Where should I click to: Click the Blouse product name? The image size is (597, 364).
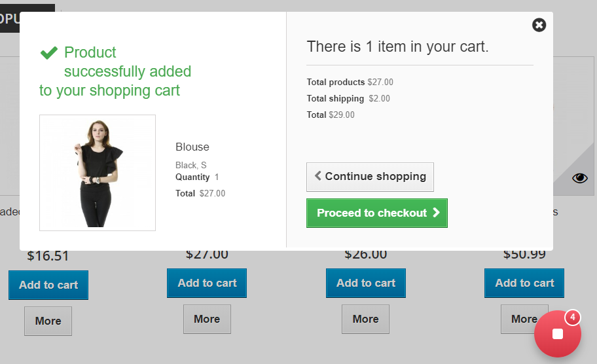point(192,147)
